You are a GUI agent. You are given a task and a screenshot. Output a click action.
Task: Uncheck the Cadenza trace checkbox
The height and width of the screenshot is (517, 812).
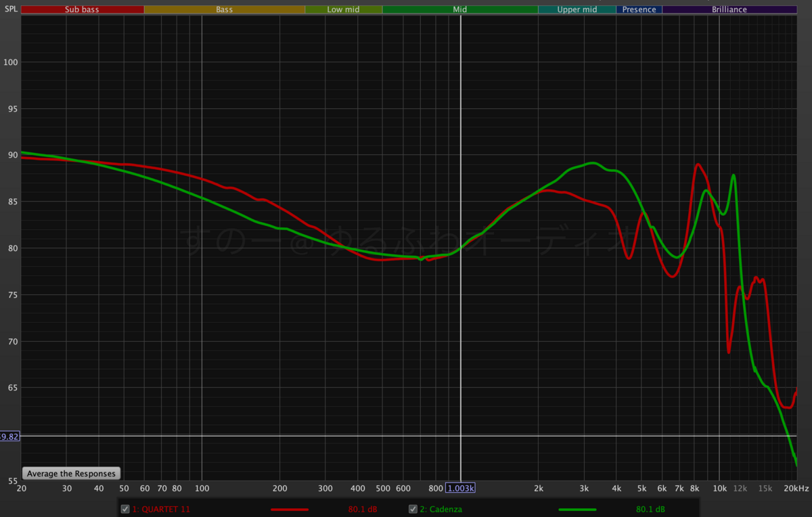[413, 509]
